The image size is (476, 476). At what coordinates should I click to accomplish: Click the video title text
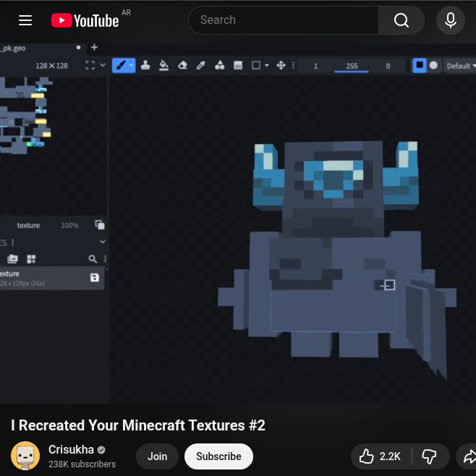coord(138,425)
